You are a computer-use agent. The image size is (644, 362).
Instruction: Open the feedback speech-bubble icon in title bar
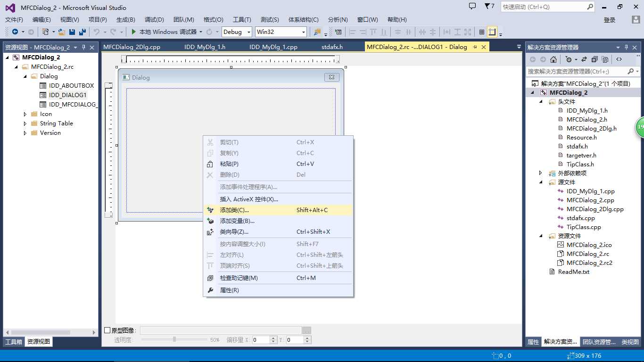pyautogui.click(x=472, y=7)
